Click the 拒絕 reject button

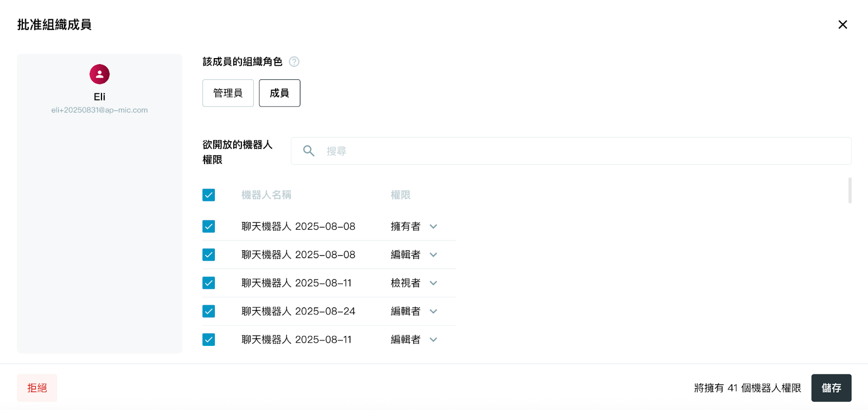37,388
